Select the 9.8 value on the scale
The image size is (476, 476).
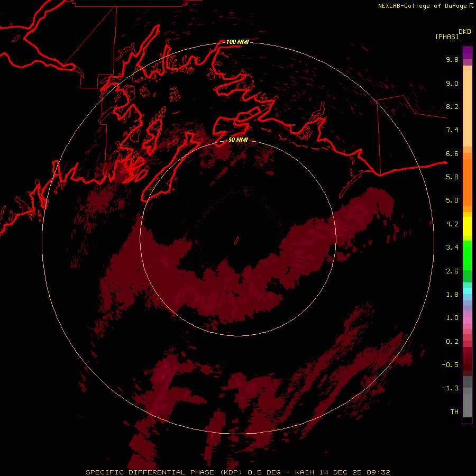coord(452,59)
